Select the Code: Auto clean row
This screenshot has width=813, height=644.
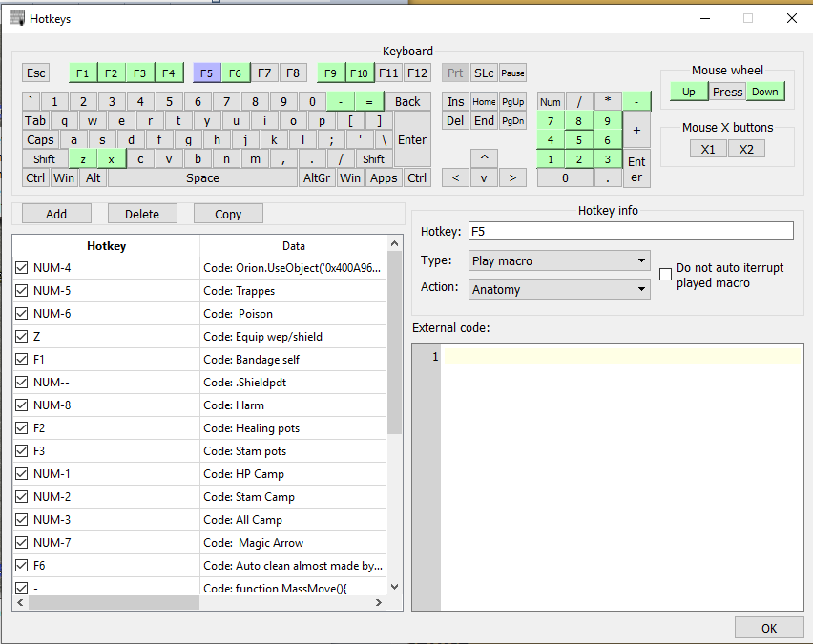tap(199, 565)
